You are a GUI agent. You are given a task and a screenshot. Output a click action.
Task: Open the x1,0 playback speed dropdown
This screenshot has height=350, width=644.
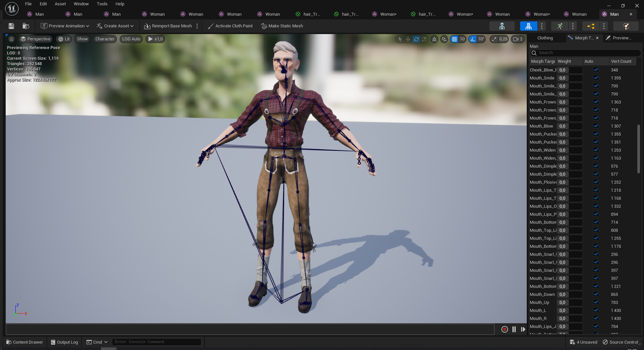click(x=155, y=39)
